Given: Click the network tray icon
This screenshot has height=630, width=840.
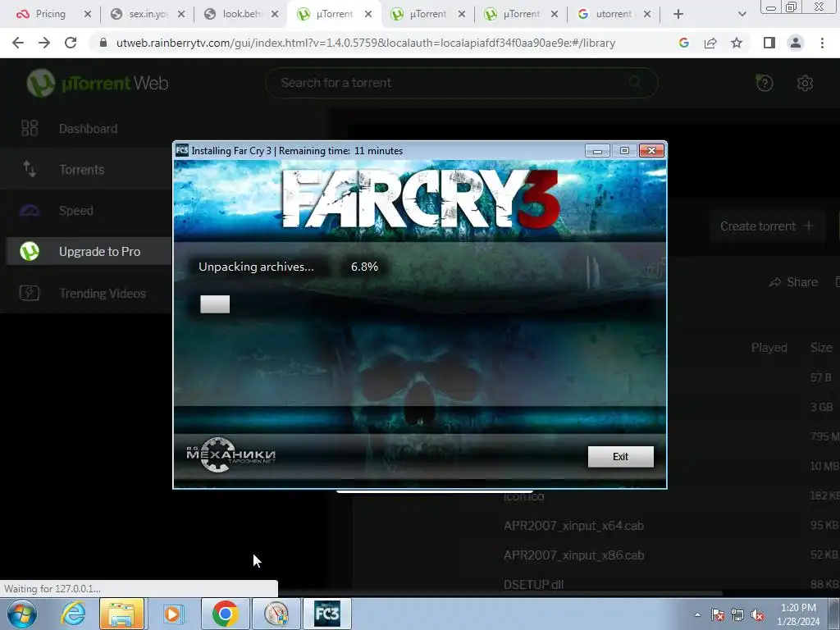Looking at the screenshot, I should pyautogui.click(x=737, y=614).
